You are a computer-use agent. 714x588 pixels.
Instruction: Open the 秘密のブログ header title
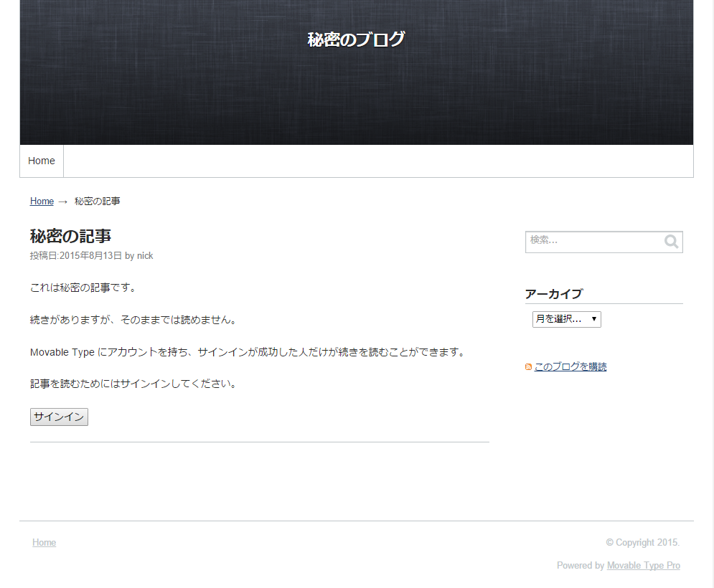click(x=356, y=39)
